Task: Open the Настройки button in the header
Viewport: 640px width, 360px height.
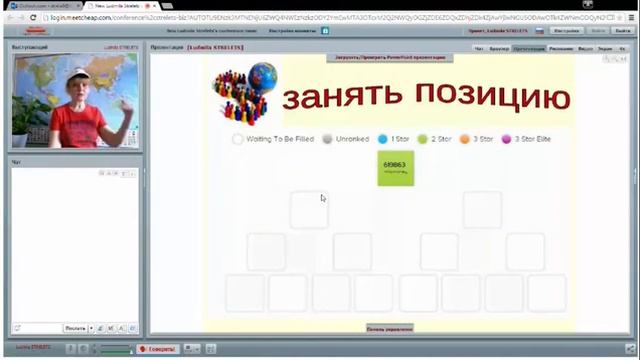Action: pyautogui.click(x=566, y=31)
